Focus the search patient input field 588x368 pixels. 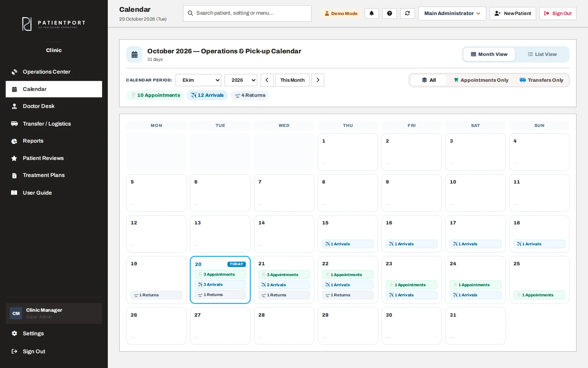(247, 13)
